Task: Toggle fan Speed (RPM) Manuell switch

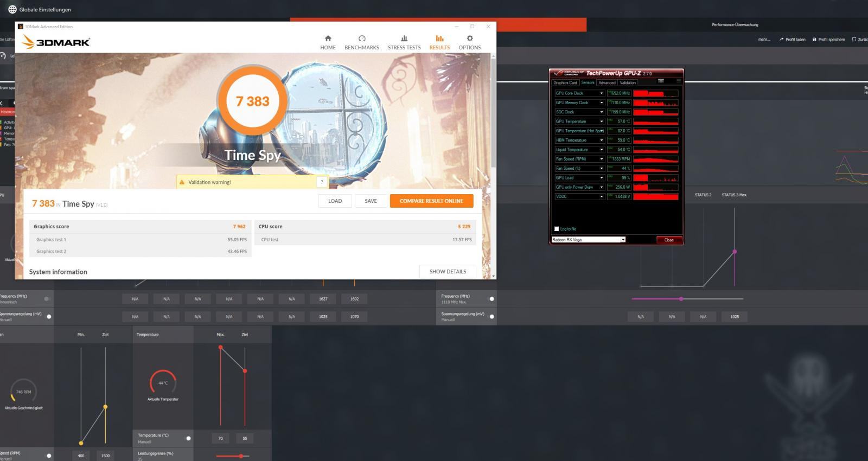Action: point(49,456)
